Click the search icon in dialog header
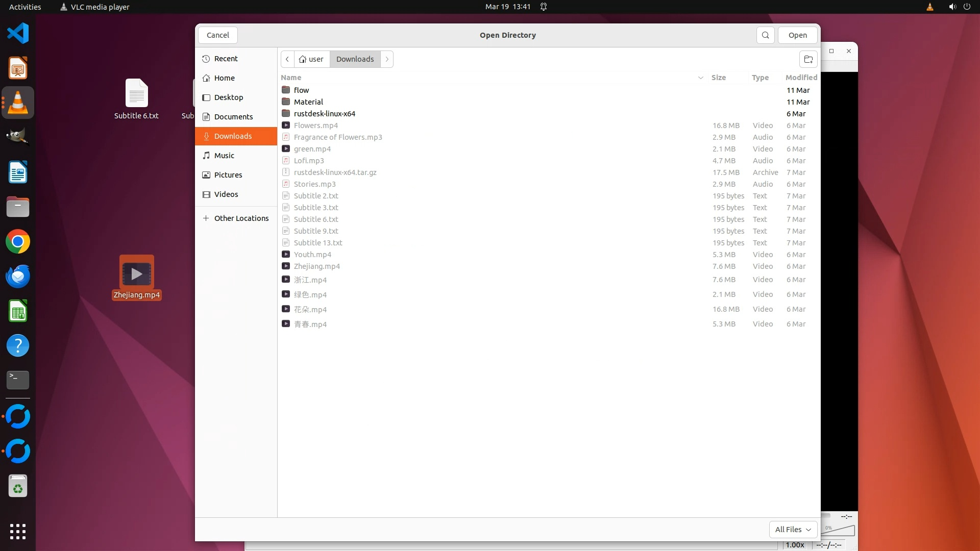Viewport: 980px width, 551px height. click(765, 35)
